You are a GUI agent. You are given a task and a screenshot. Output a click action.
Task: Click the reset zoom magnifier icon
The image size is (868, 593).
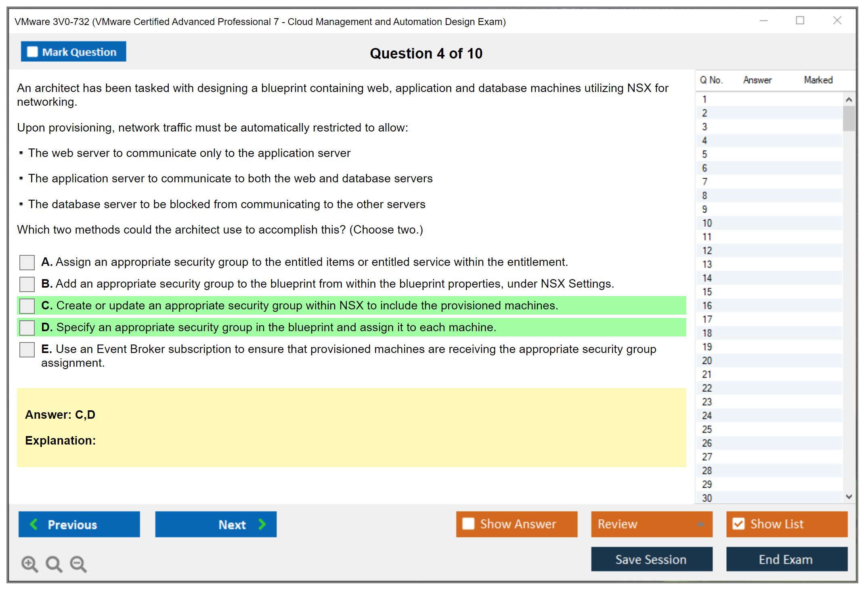[54, 564]
